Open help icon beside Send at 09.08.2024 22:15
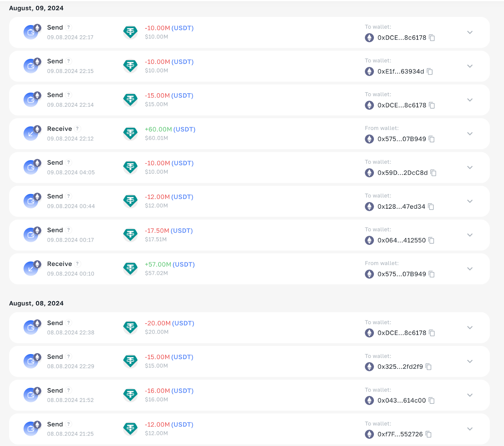This screenshot has width=504, height=446. coord(69,61)
